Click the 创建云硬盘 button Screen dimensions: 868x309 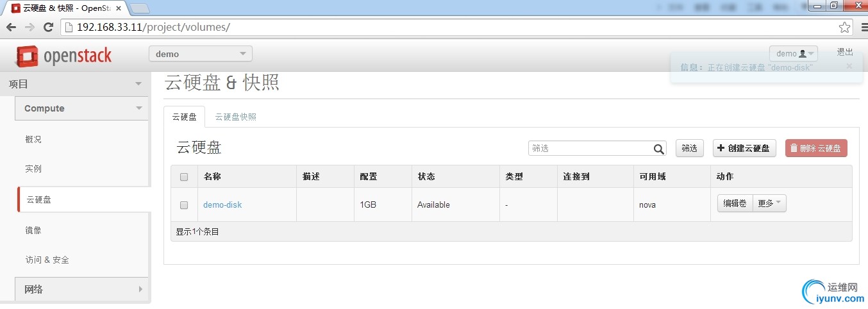pos(744,148)
